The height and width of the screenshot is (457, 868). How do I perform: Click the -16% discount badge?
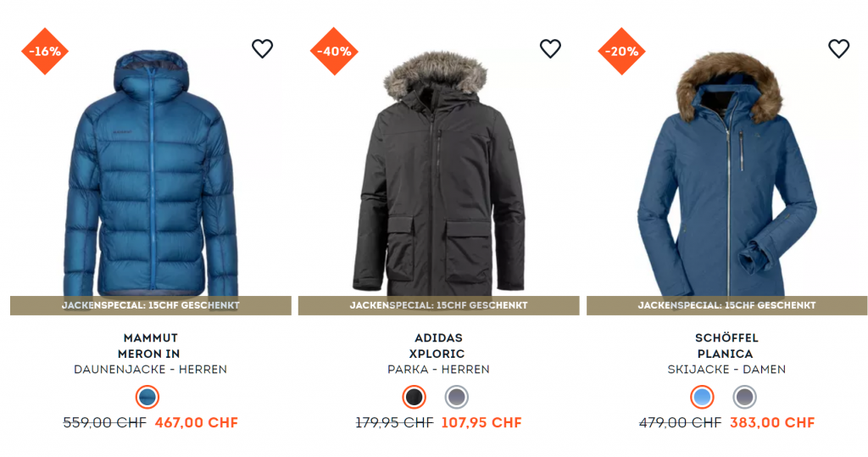click(45, 51)
